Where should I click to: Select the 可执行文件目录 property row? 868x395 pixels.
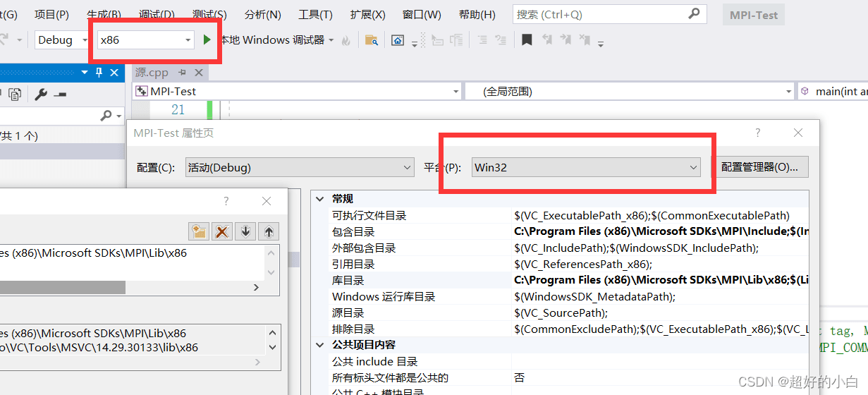click(x=560, y=215)
